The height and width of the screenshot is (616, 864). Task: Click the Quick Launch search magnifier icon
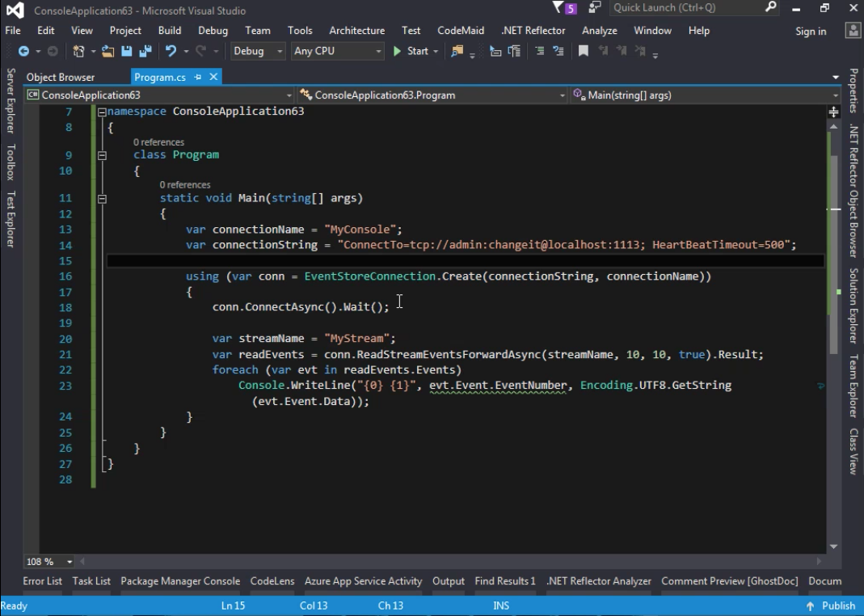tap(771, 7)
